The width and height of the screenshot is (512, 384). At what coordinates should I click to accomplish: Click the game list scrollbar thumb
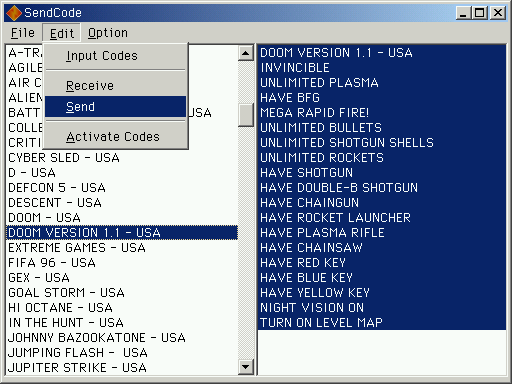[x=246, y=115]
